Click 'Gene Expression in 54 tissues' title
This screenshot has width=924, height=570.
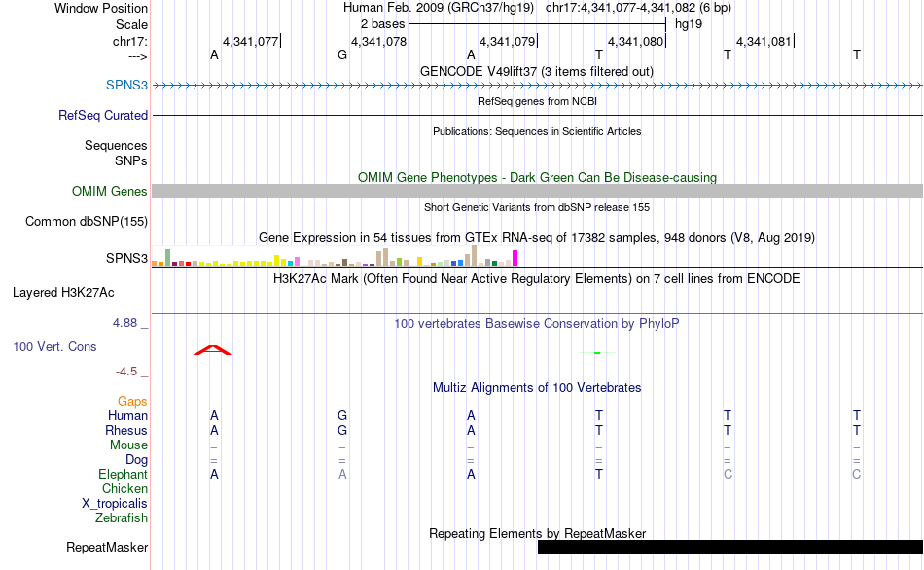(537, 237)
